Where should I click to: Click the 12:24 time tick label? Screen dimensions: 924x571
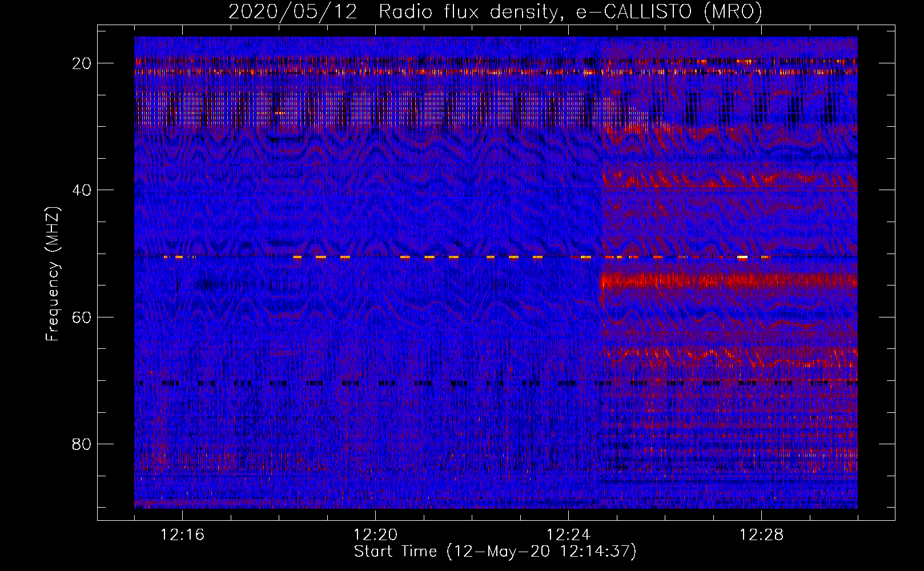[569, 535]
